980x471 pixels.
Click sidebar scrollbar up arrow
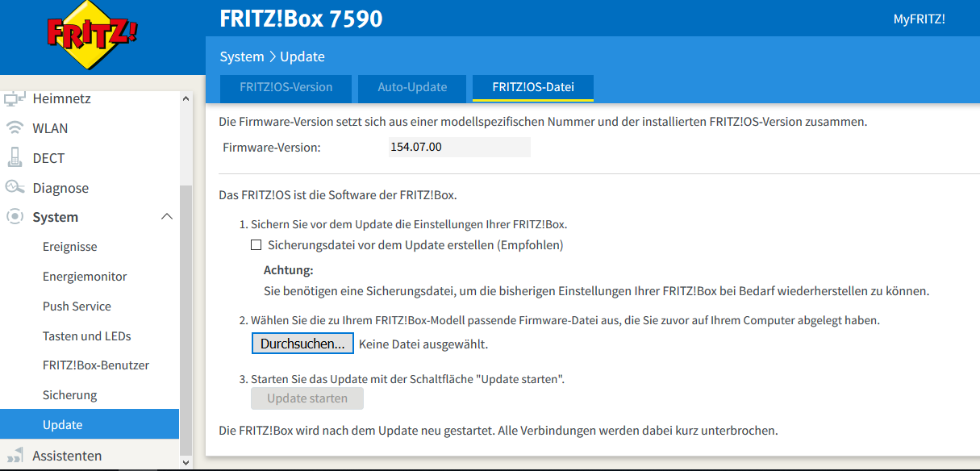pyautogui.click(x=186, y=98)
